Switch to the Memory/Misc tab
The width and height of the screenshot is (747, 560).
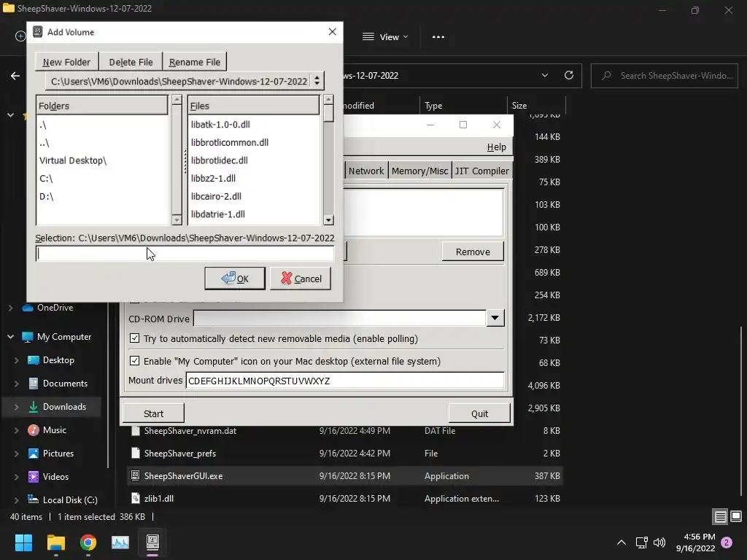419,171
